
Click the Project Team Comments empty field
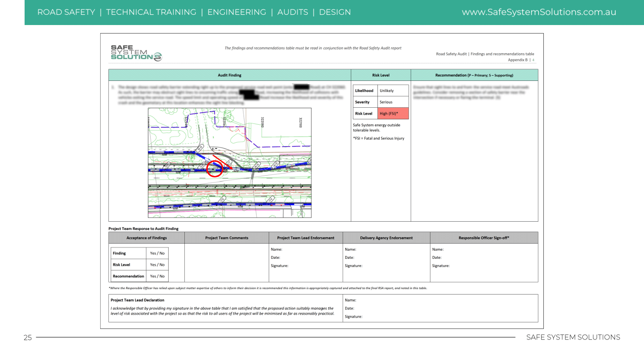pos(226,263)
